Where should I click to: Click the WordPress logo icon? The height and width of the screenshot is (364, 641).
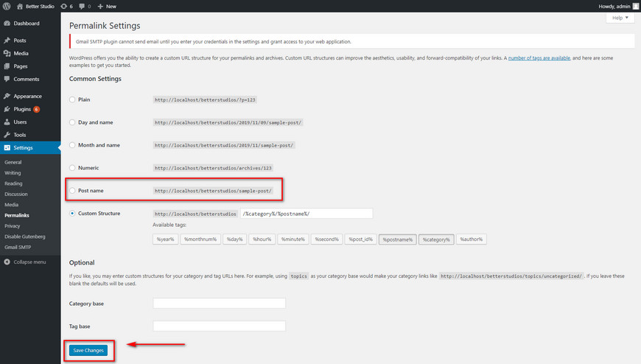click(x=7, y=6)
